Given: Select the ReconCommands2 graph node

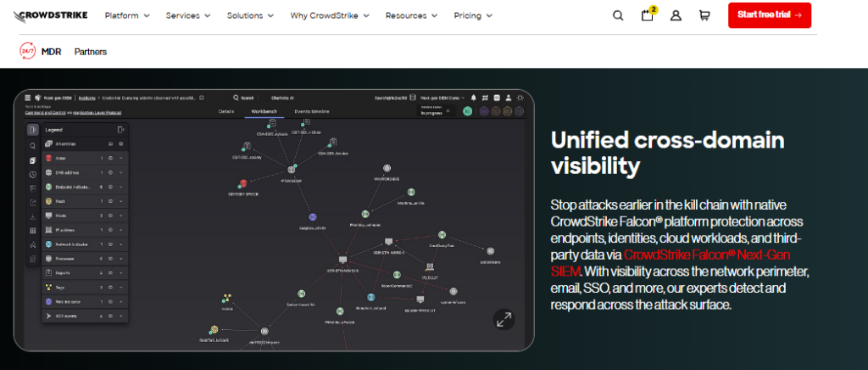Looking at the screenshot, I should click(397, 275).
